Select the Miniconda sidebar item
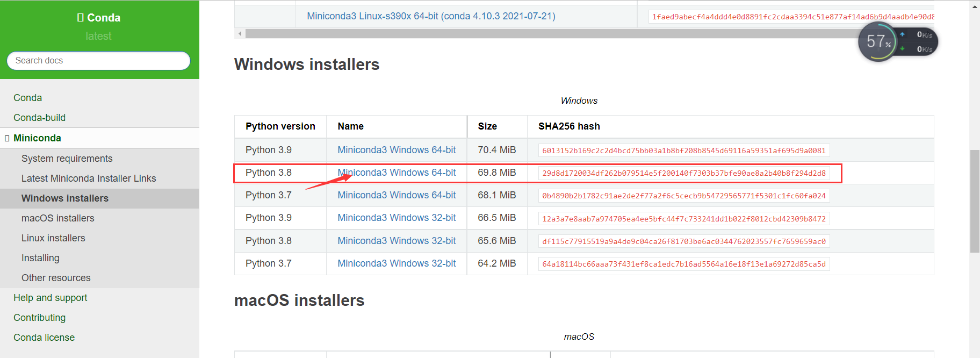980x358 pixels. coord(38,138)
